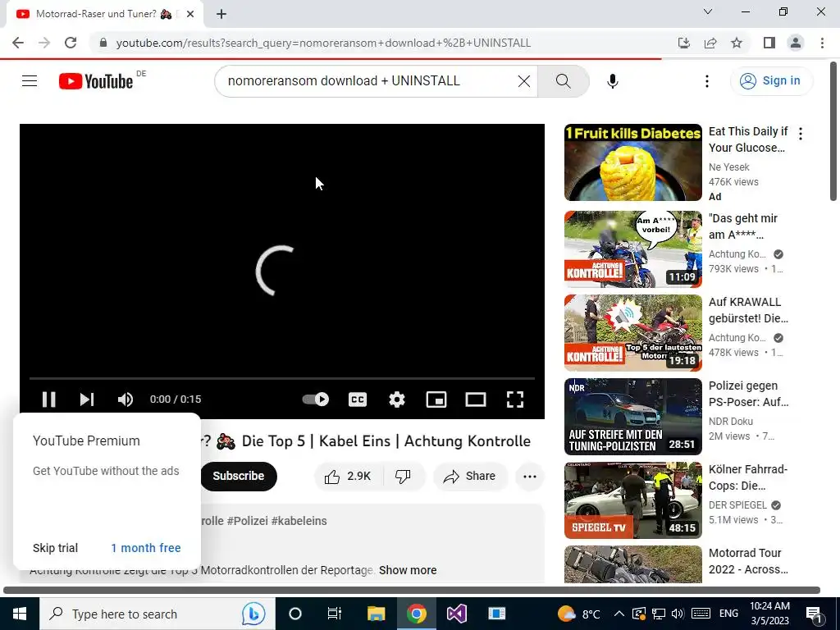Open 'Polizei gegen PS-Poser' video
The height and width of the screenshot is (630, 840).
tap(748, 394)
